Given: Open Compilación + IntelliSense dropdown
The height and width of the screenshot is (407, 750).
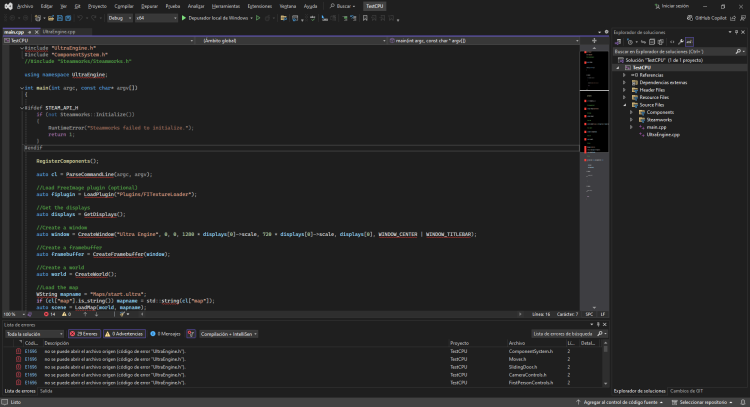Looking at the screenshot, I should (x=229, y=334).
